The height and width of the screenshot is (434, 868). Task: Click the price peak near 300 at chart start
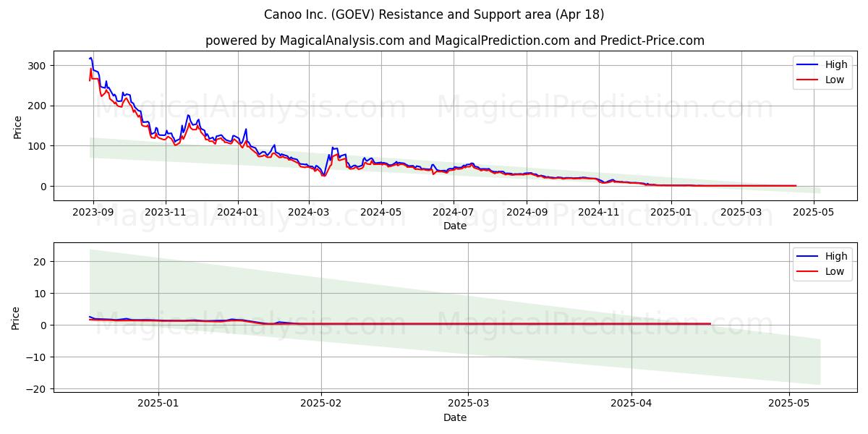click(x=90, y=58)
